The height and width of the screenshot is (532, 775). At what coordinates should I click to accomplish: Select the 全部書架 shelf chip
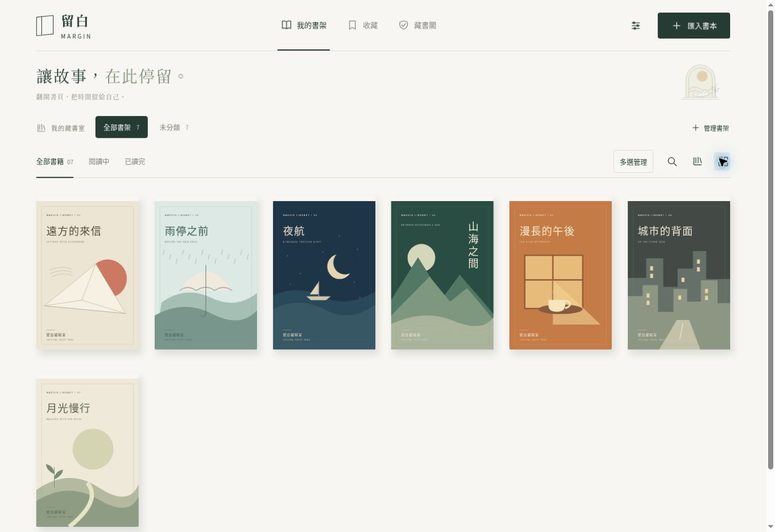[121, 128]
